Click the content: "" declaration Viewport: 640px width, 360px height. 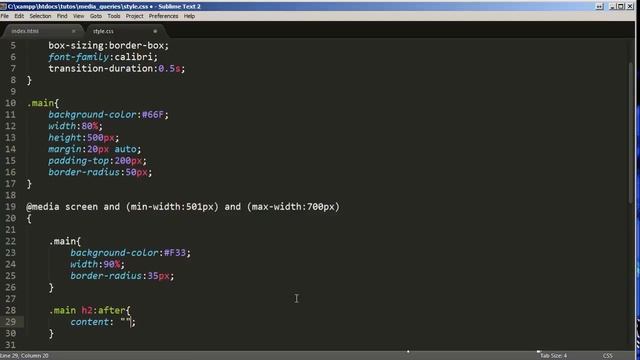pyautogui.click(x=103, y=322)
